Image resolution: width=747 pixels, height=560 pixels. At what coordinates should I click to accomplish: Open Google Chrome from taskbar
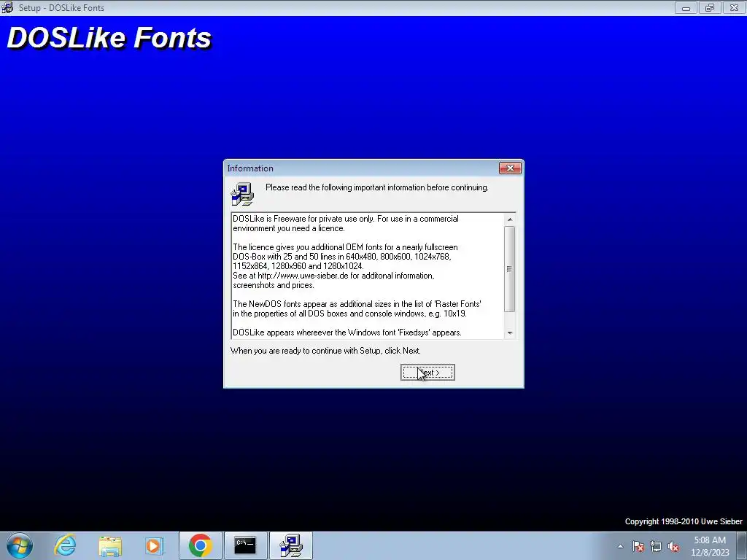click(x=200, y=545)
